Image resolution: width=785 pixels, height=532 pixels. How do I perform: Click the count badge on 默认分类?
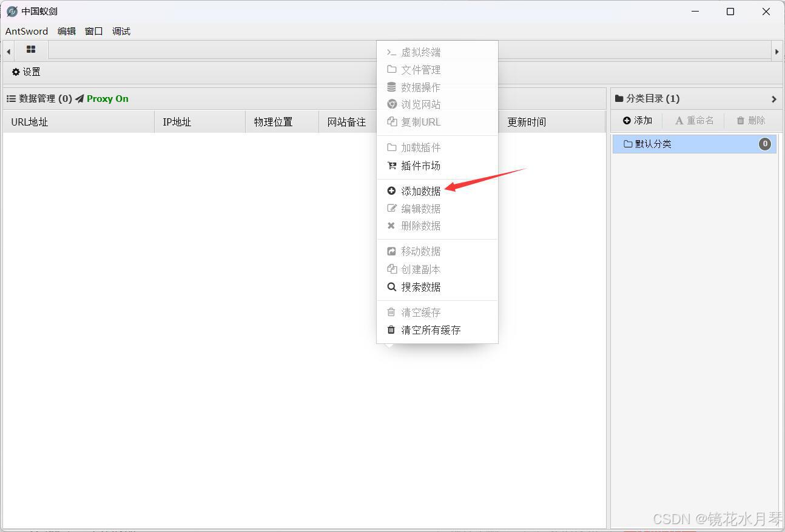pos(765,144)
